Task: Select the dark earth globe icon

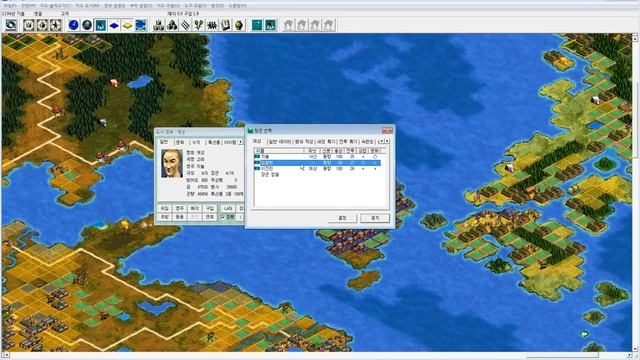Action: point(87,25)
